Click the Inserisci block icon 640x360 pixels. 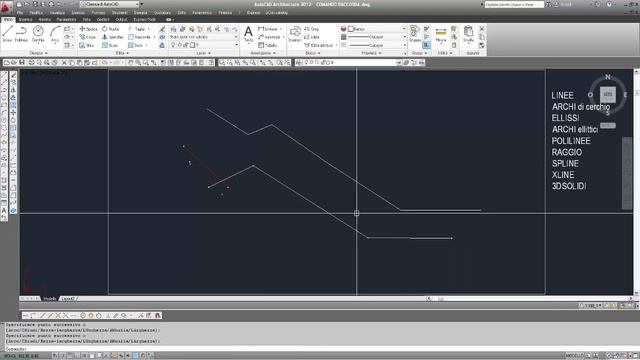(x=295, y=34)
